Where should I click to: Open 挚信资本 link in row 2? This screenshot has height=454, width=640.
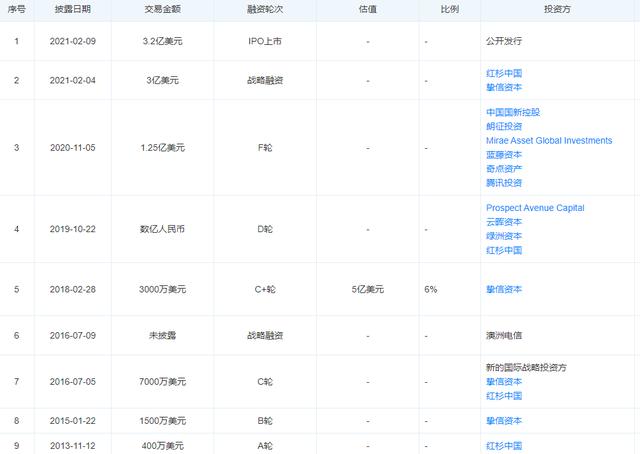tap(504, 87)
